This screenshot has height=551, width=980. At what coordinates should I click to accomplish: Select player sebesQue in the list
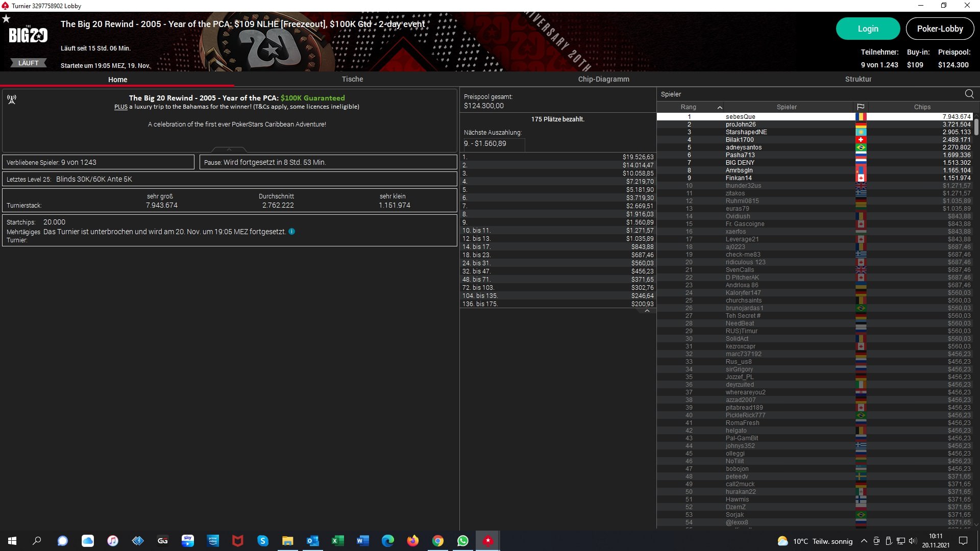click(815, 117)
